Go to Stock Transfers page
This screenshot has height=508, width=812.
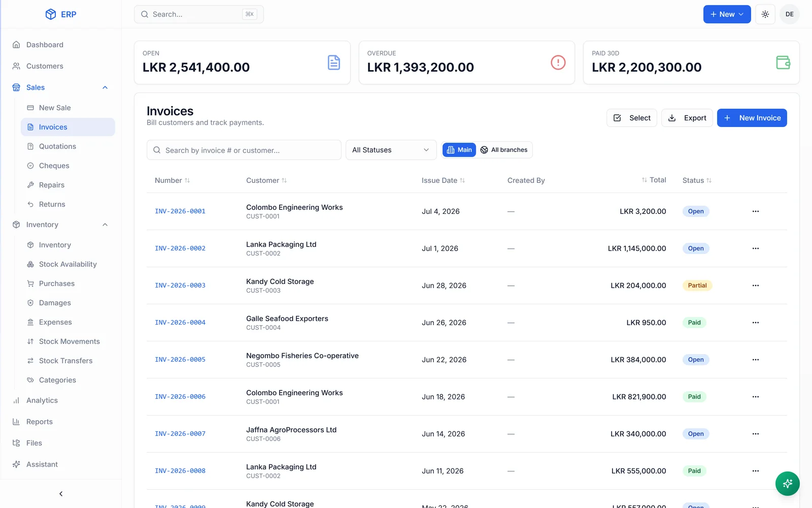(68, 361)
